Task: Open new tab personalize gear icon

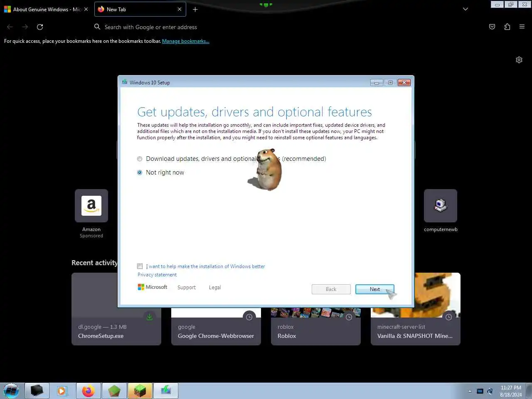Action: [x=519, y=60]
